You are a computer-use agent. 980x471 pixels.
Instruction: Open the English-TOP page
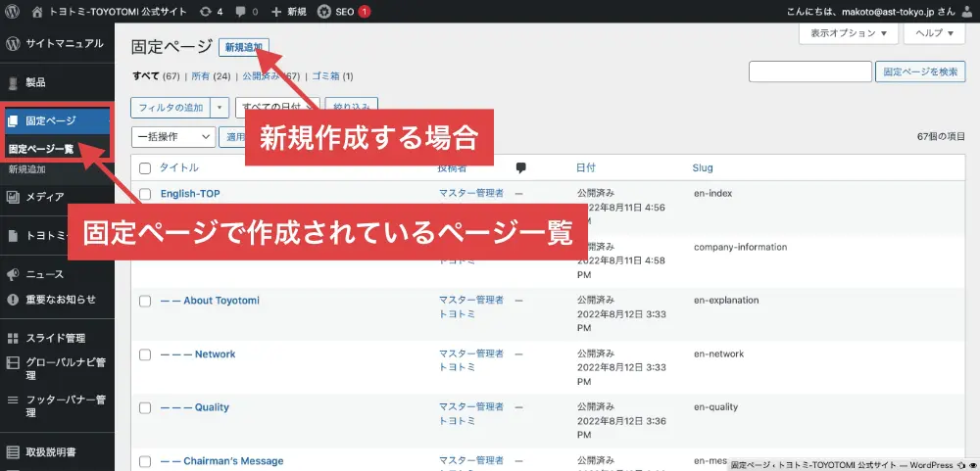(x=190, y=194)
